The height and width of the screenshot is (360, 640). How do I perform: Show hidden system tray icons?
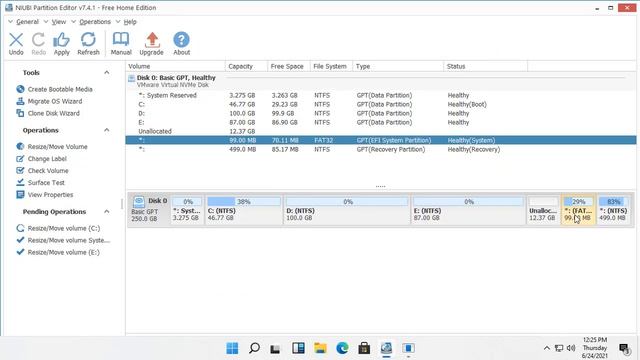point(547,348)
